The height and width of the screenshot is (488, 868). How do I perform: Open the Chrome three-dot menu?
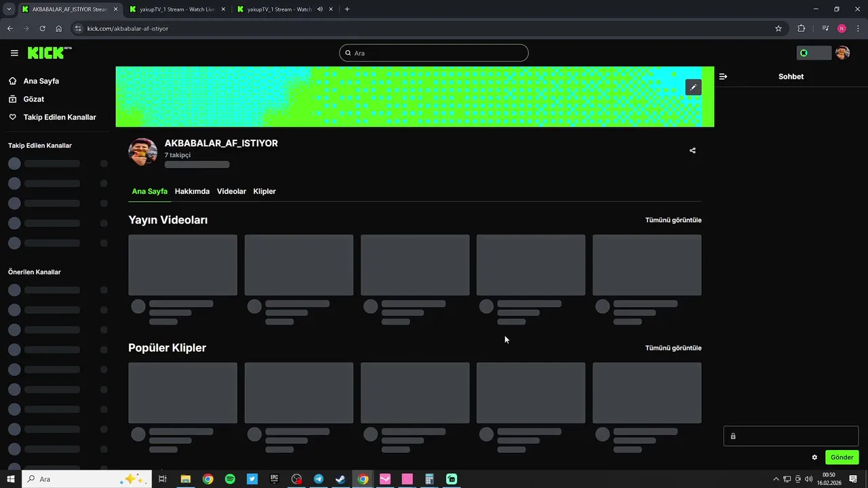tap(858, 28)
